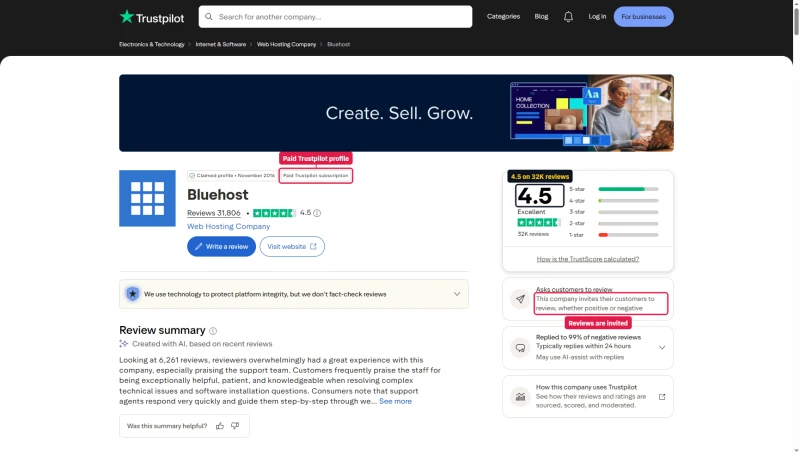Click the Paid Trustpilot subscription badge
This screenshot has width=800, height=455.
pyautogui.click(x=316, y=176)
